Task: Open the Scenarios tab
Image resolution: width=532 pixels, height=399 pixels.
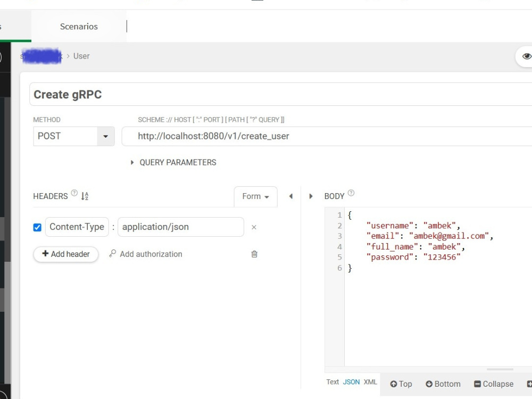Action: pos(79,27)
